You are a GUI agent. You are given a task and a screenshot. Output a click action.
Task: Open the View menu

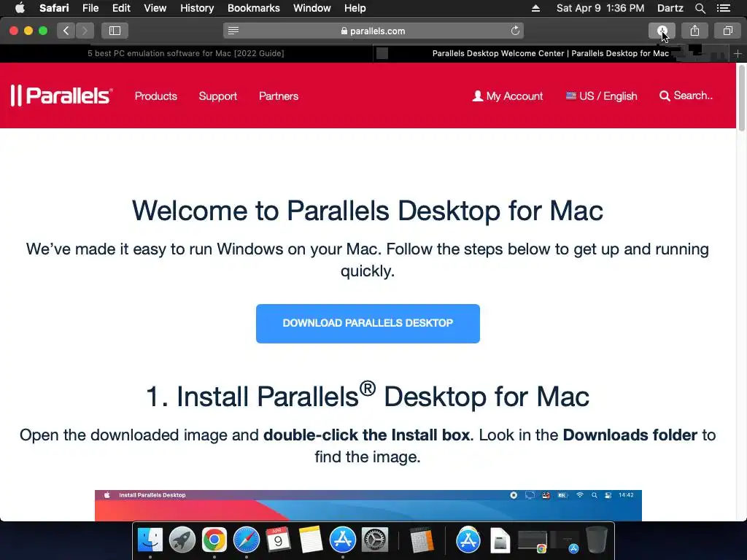pyautogui.click(x=155, y=8)
